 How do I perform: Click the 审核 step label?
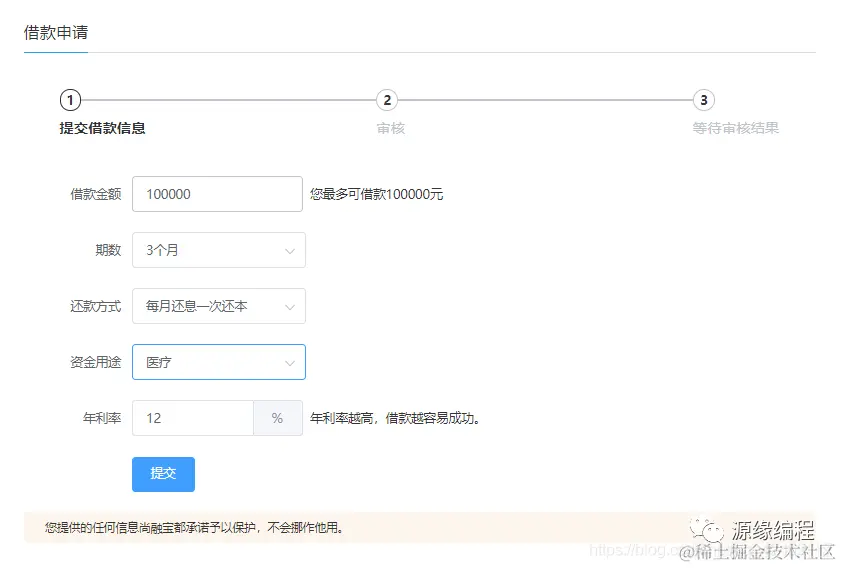tap(391, 128)
